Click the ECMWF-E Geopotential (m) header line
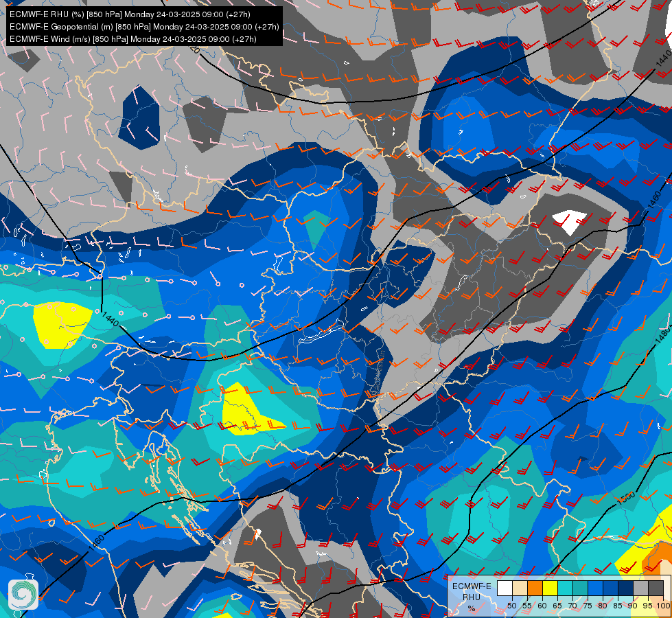The width and height of the screenshot is (672, 618). [144, 27]
